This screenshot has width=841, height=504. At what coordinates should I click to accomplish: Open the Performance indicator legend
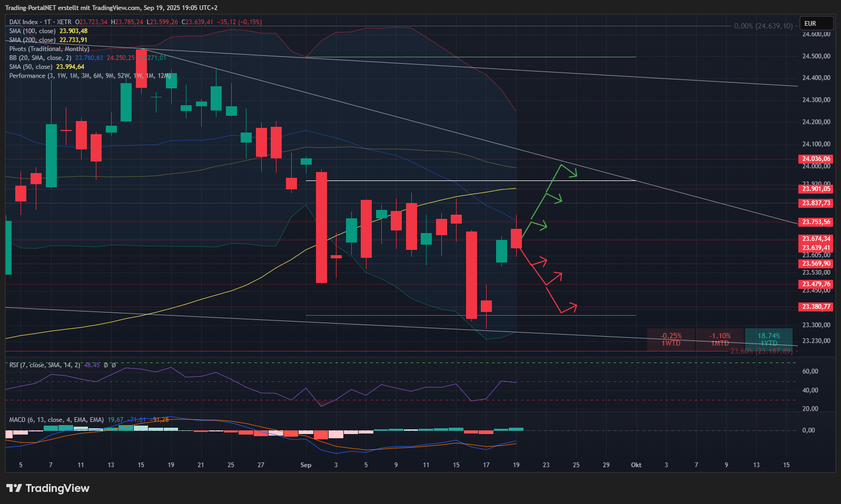[x=27, y=76]
